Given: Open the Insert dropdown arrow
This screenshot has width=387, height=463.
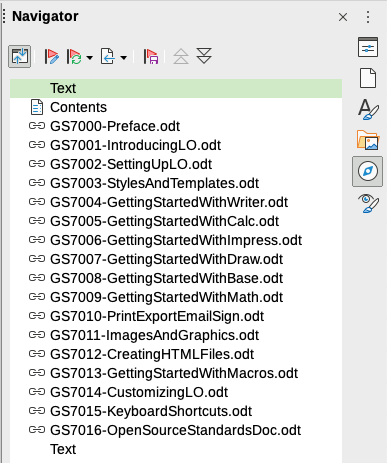Looking at the screenshot, I should pos(123,58).
